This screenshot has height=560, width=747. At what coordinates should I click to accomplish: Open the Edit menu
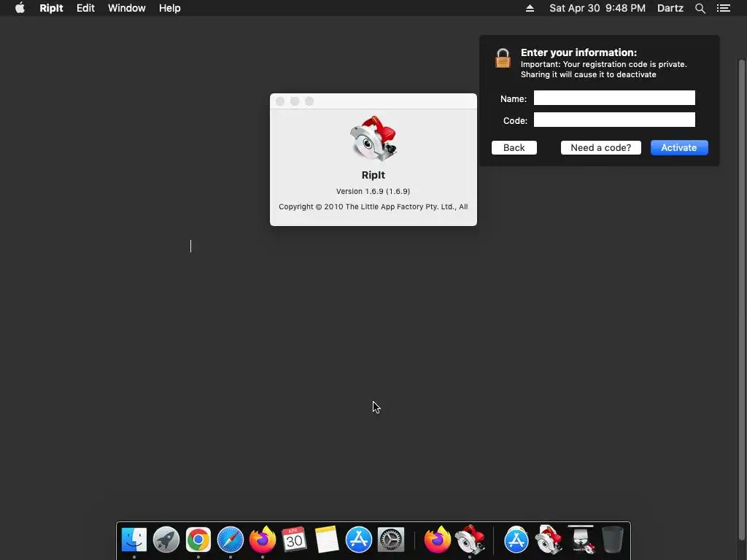pyautogui.click(x=86, y=8)
